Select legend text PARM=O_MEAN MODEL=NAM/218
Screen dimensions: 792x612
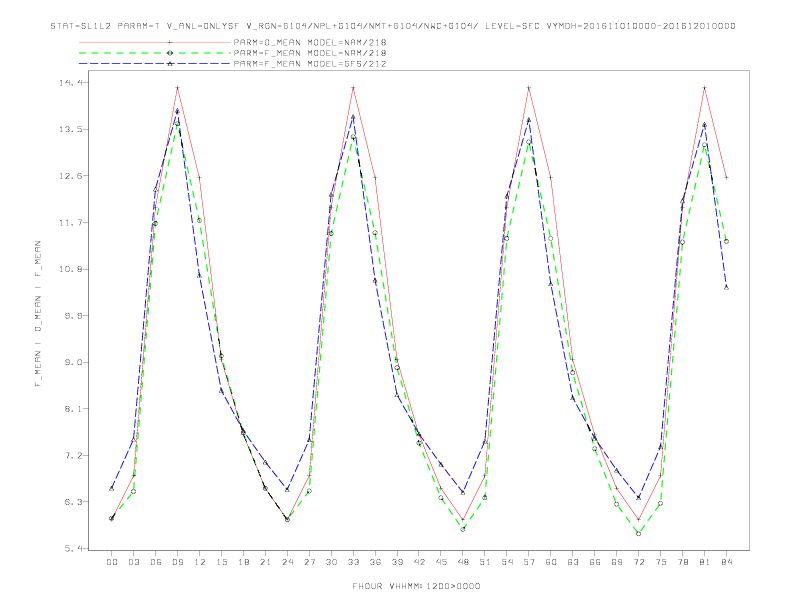tap(310, 43)
